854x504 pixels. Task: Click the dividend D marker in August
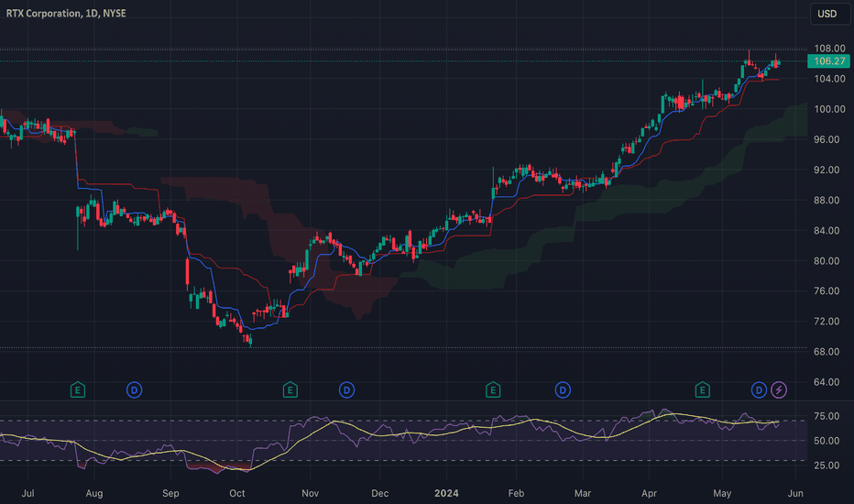[134, 390]
